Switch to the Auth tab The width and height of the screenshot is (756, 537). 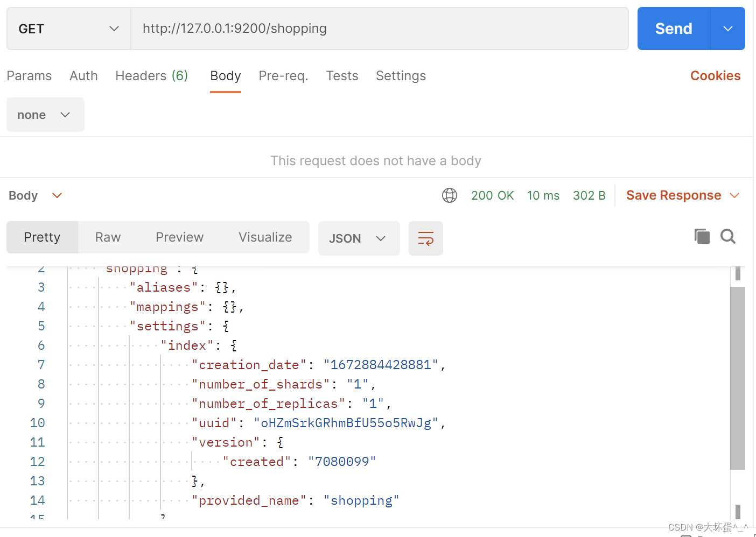pos(83,76)
